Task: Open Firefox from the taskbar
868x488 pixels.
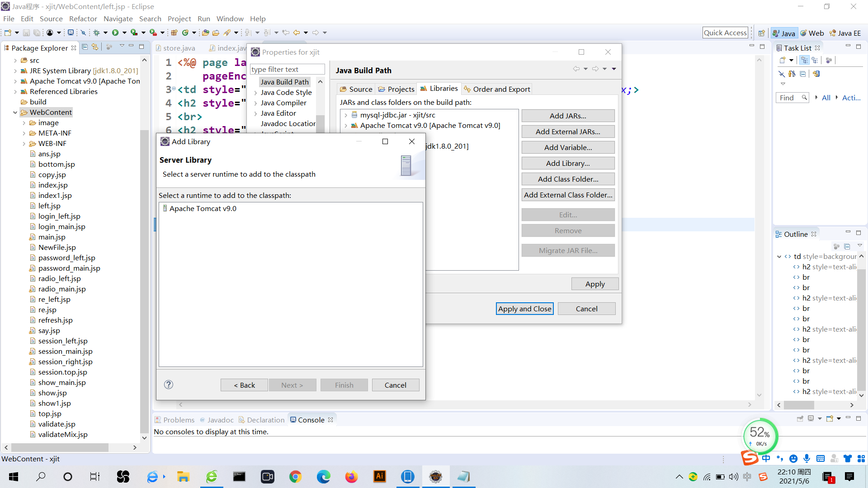Action: [351, 477]
